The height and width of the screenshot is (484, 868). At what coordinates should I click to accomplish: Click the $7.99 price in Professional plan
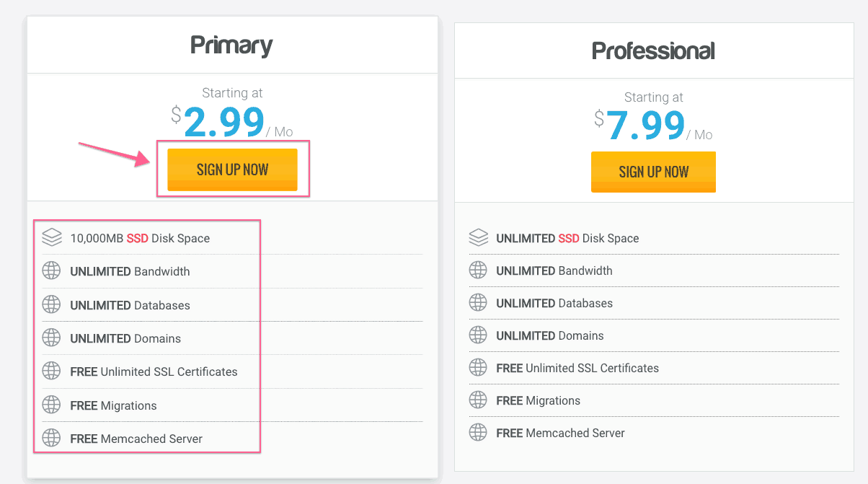[x=645, y=126]
